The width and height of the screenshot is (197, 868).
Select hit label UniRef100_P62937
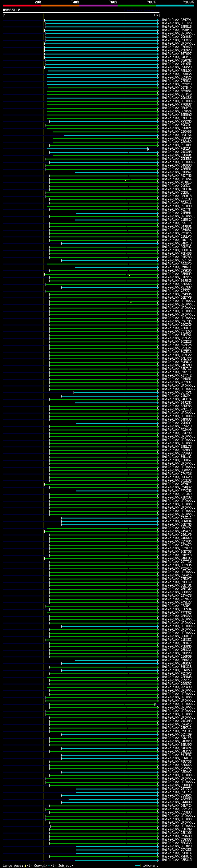coord(177,382)
